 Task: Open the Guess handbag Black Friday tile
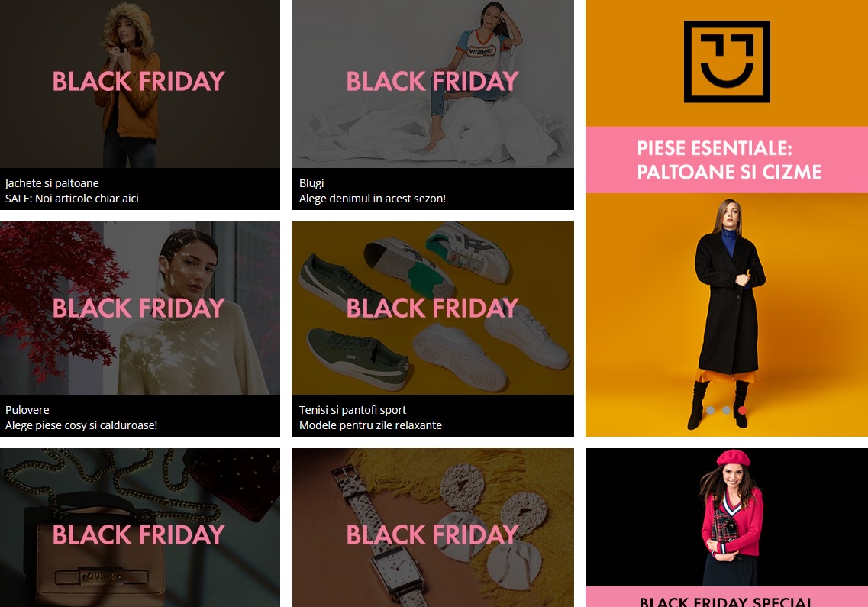[x=140, y=528]
